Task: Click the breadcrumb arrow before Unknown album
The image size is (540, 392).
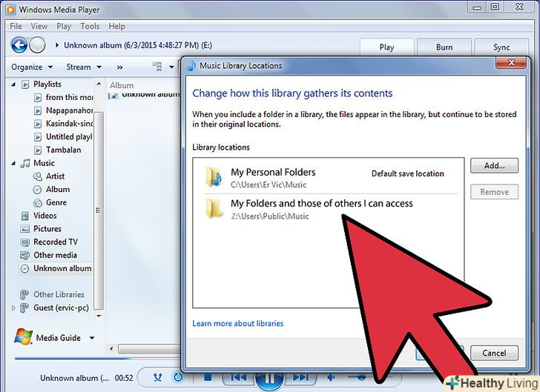Action: pyautogui.click(x=57, y=45)
